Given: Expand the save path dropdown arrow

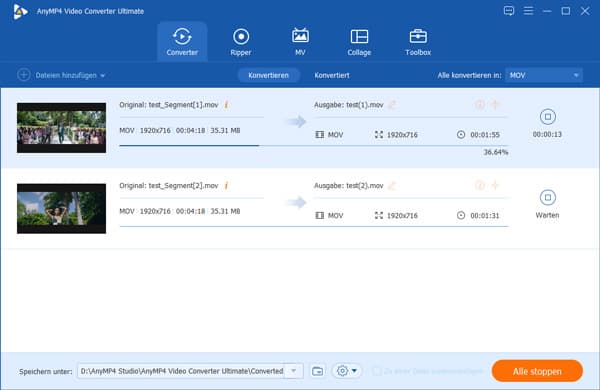Looking at the screenshot, I should click(x=294, y=371).
